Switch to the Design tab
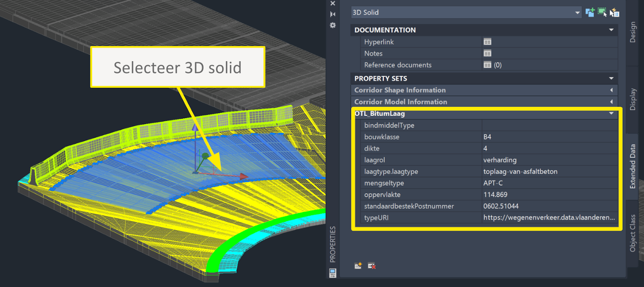Screen dimensions: 644x287 pos(633,32)
